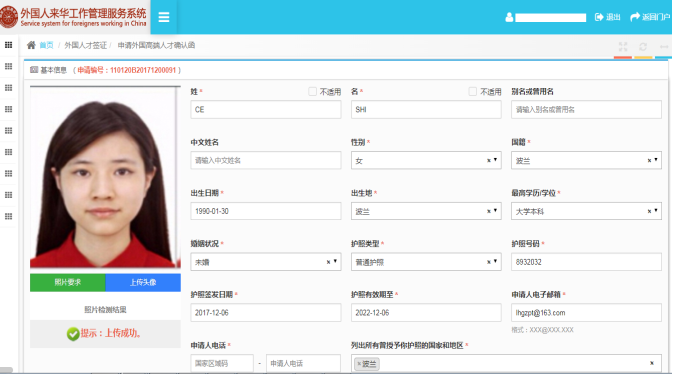
Task: Open the 婚姻状况 marital status dropdown
Action: (x=266, y=261)
